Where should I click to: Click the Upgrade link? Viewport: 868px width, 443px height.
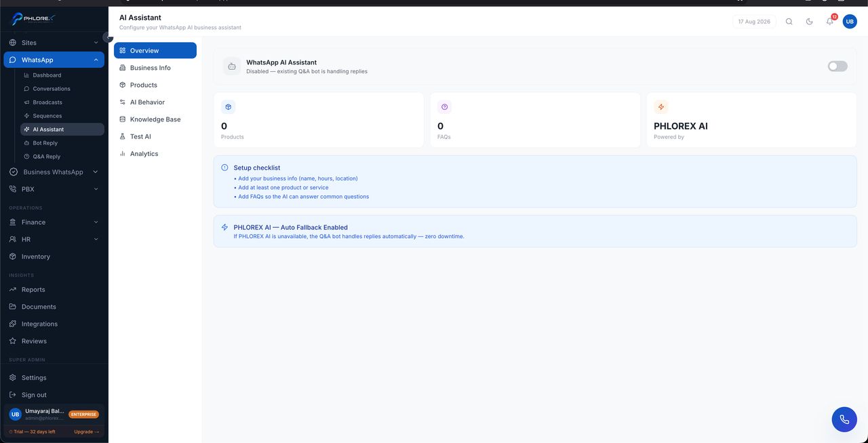(86, 431)
